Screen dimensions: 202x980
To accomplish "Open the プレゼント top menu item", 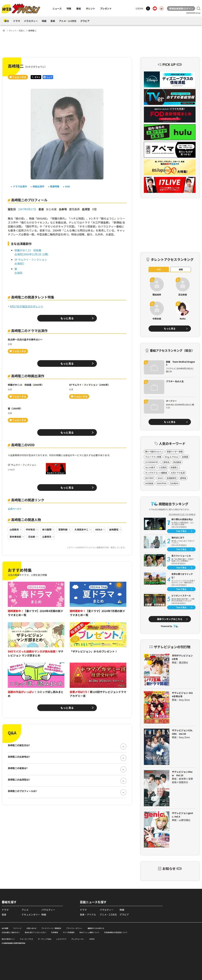I will (x=106, y=8).
